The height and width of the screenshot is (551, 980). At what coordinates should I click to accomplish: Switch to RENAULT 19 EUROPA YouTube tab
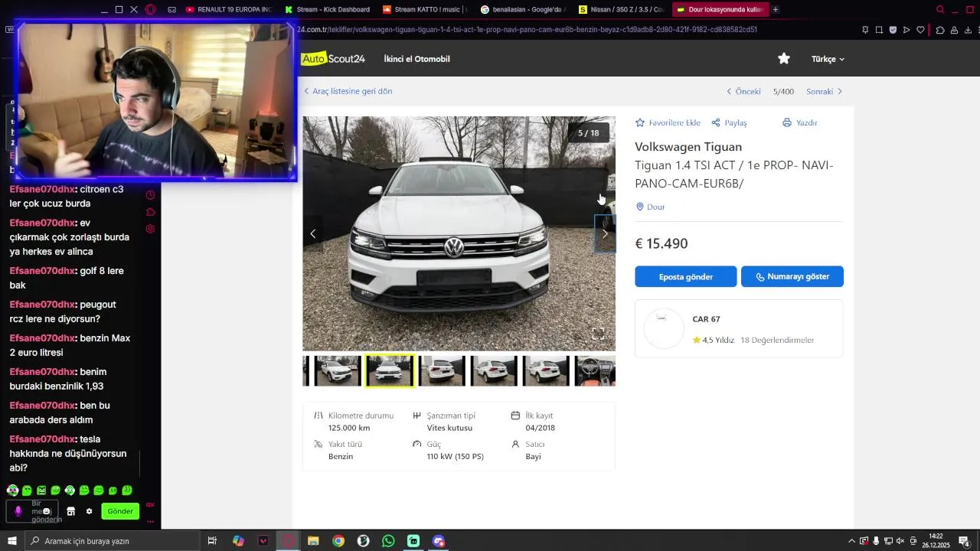pyautogui.click(x=229, y=9)
